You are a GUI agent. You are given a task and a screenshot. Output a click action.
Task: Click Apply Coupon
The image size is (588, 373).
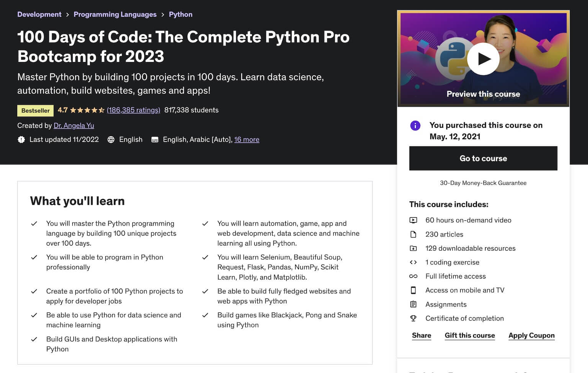point(531,335)
